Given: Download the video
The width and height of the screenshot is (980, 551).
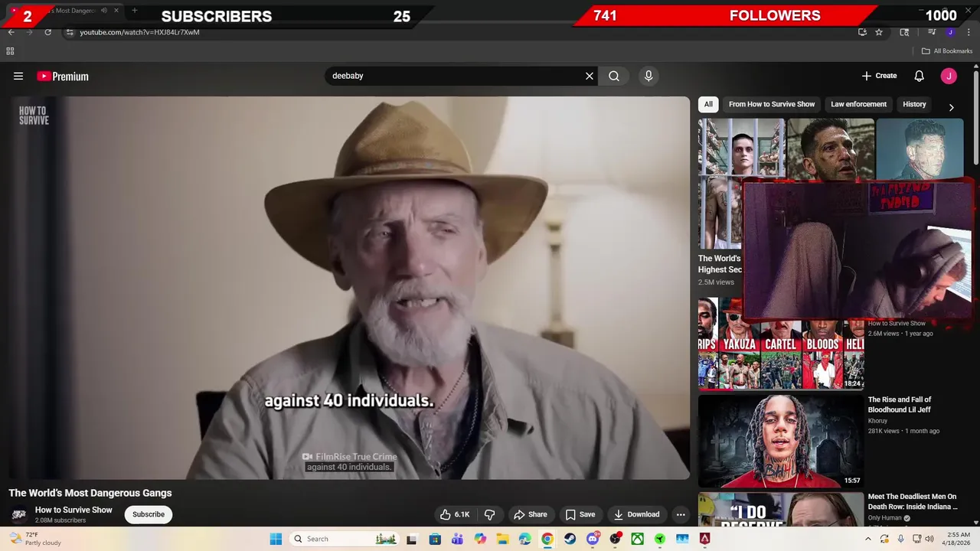Looking at the screenshot, I should tap(636, 514).
